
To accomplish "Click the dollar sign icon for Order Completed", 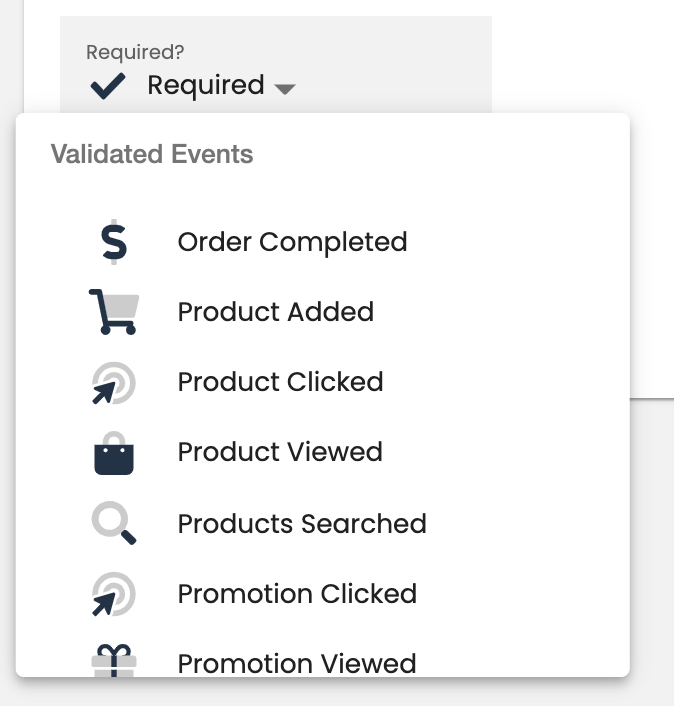I will (113, 242).
